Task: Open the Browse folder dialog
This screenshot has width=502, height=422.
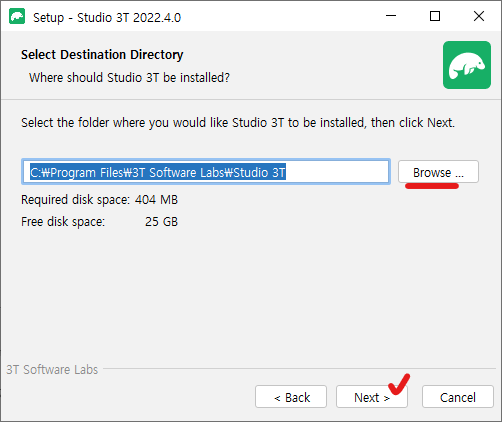Action: [x=438, y=172]
